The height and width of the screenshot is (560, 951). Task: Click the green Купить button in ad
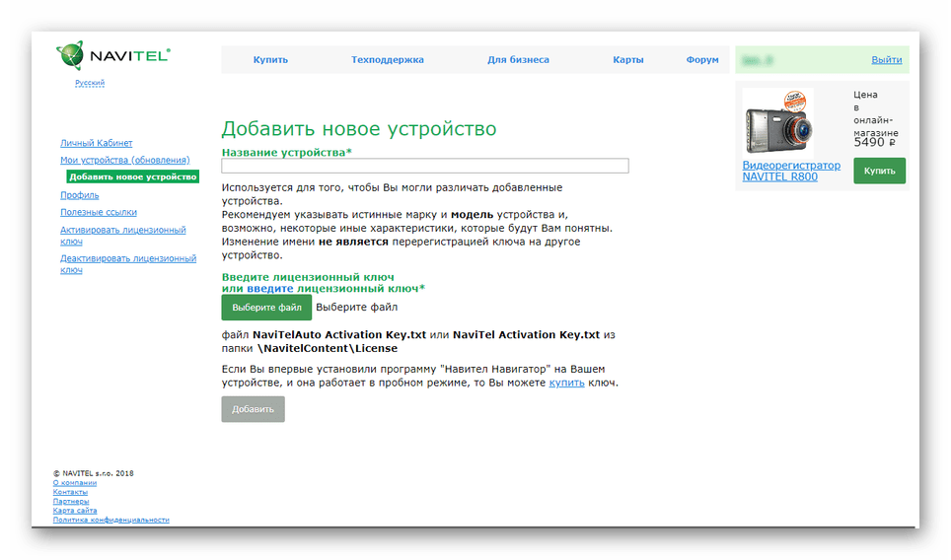pos(879,171)
